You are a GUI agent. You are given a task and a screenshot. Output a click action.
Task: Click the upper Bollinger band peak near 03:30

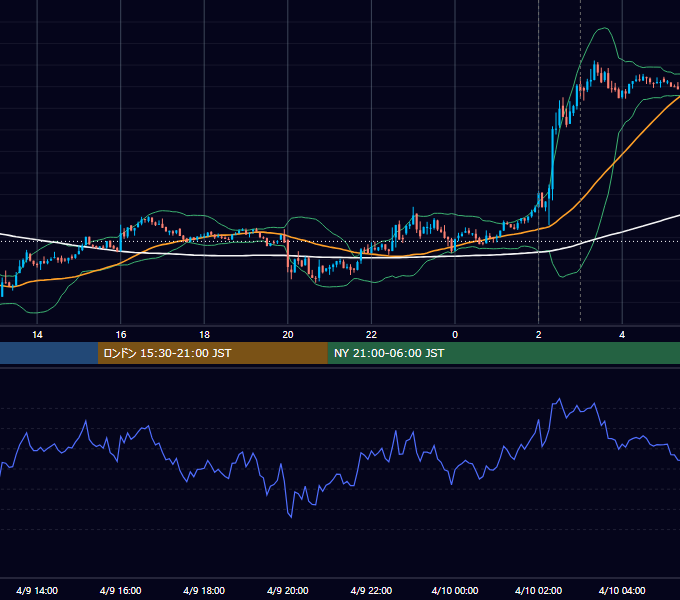[x=604, y=28]
